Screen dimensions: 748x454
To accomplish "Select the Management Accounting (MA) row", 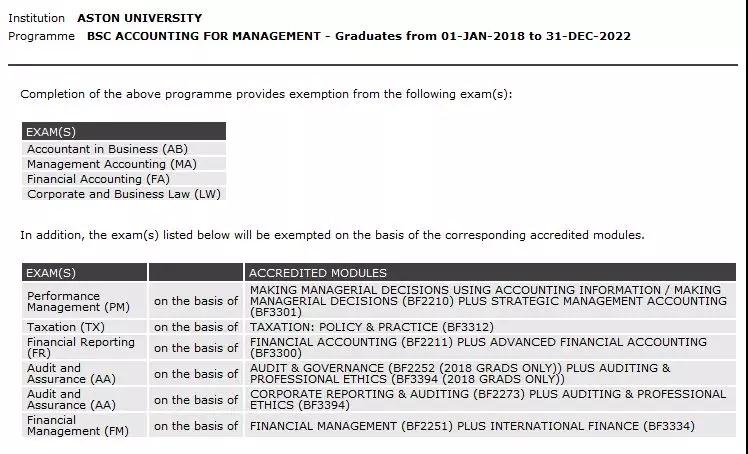I will click(x=111, y=164).
